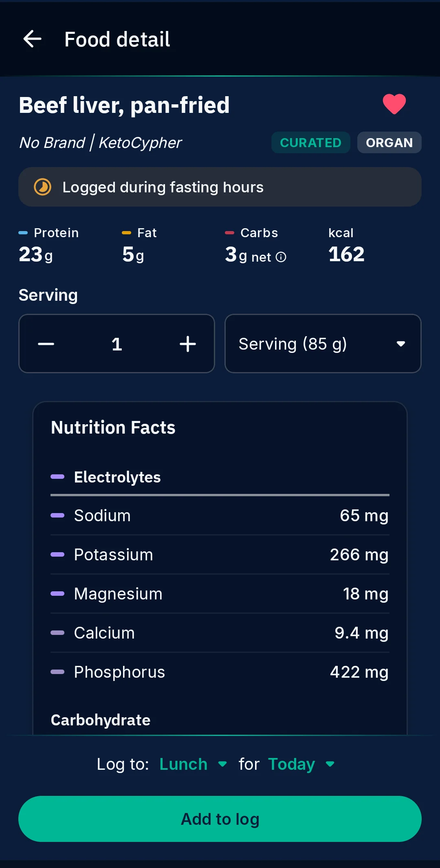Tap the net carbs info icon

coord(281,257)
